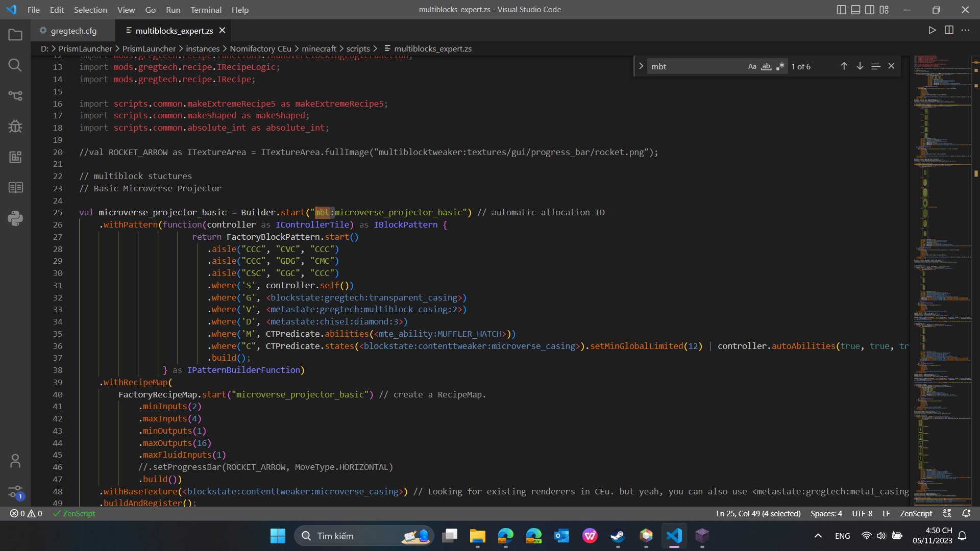Viewport: 980px width, 551px height.
Task: Expand the Replace field in the find widget
Action: pos(641,66)
